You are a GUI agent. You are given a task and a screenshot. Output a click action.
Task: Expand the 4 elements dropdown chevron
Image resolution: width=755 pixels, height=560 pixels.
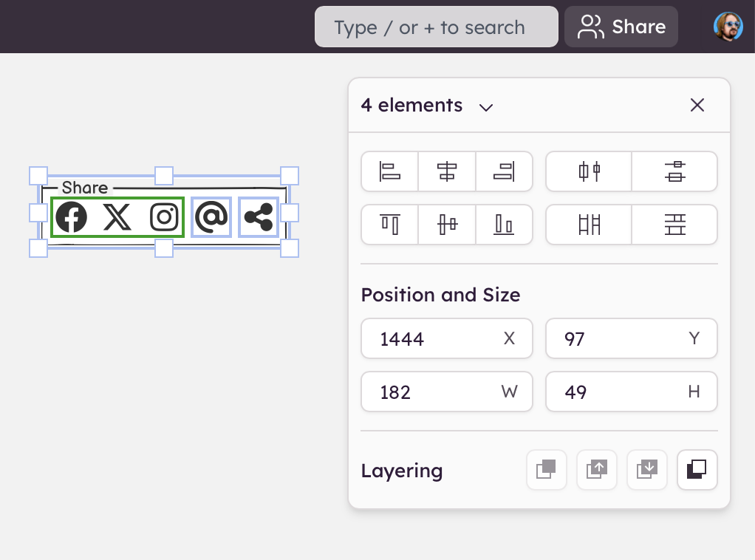(485, 106)
